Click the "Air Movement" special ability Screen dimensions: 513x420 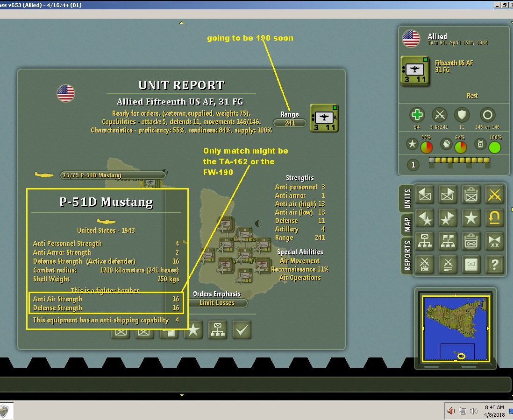pos(299,261)
